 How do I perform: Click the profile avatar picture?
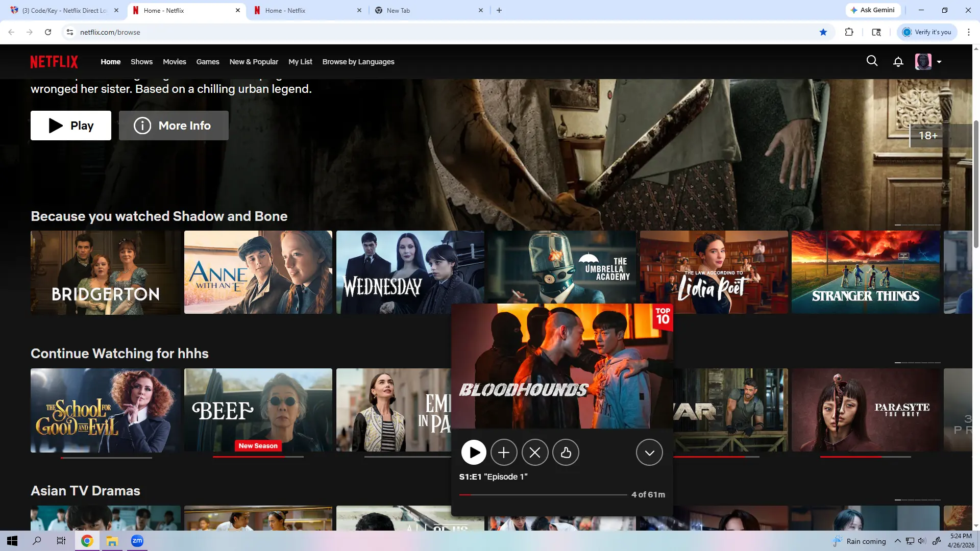coord(923,62)
